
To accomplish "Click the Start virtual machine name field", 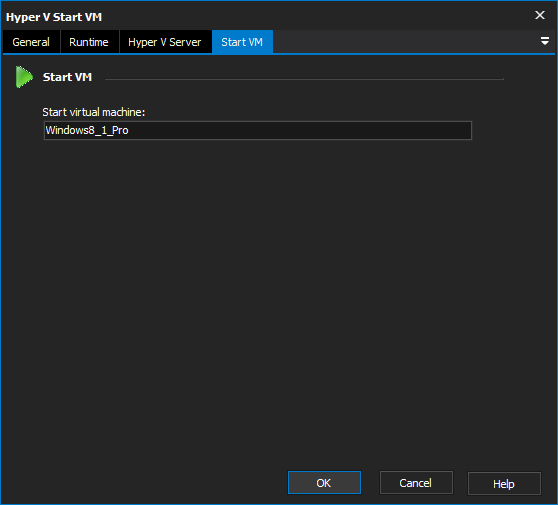I will pyautogui.click(x=258, y=130).
